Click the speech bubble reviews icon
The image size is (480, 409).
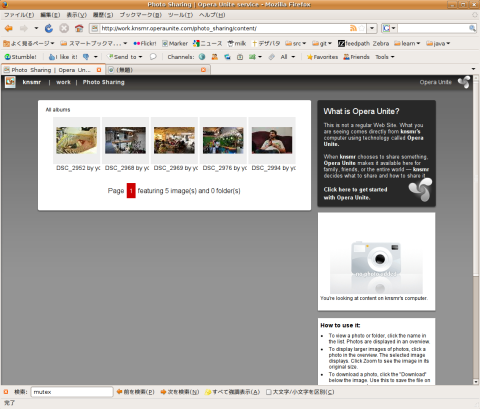153,57
